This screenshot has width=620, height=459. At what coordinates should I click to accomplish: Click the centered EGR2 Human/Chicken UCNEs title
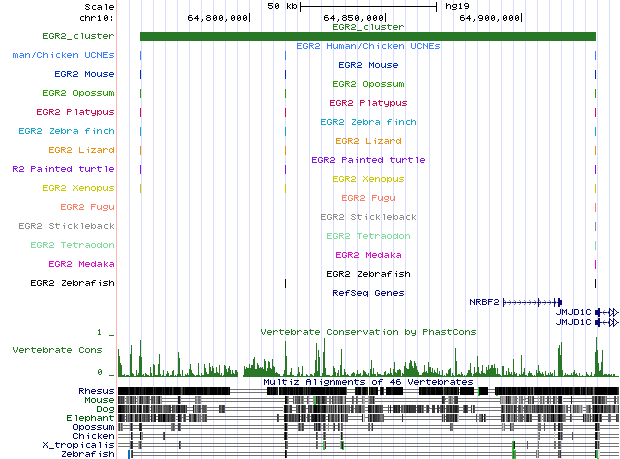pyautogui.click(x=367, y=46)
